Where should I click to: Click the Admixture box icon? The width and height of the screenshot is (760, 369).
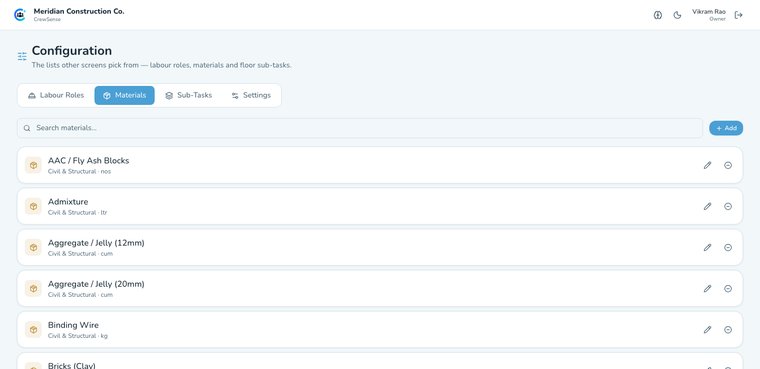pos(33,207)
